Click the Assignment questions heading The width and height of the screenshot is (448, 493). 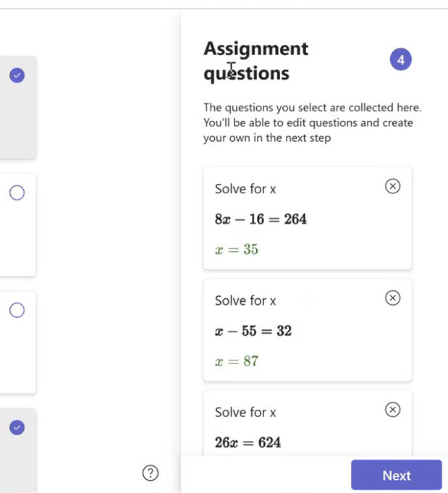256,61
